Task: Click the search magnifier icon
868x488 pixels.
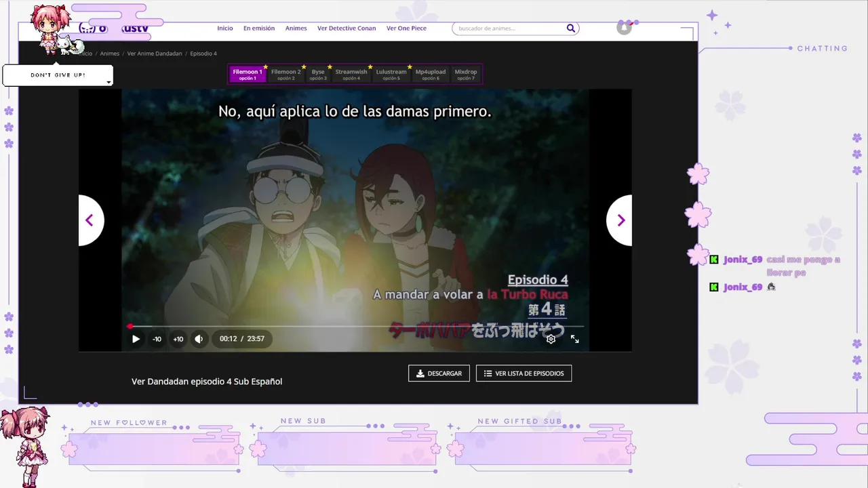Action: 571,28
